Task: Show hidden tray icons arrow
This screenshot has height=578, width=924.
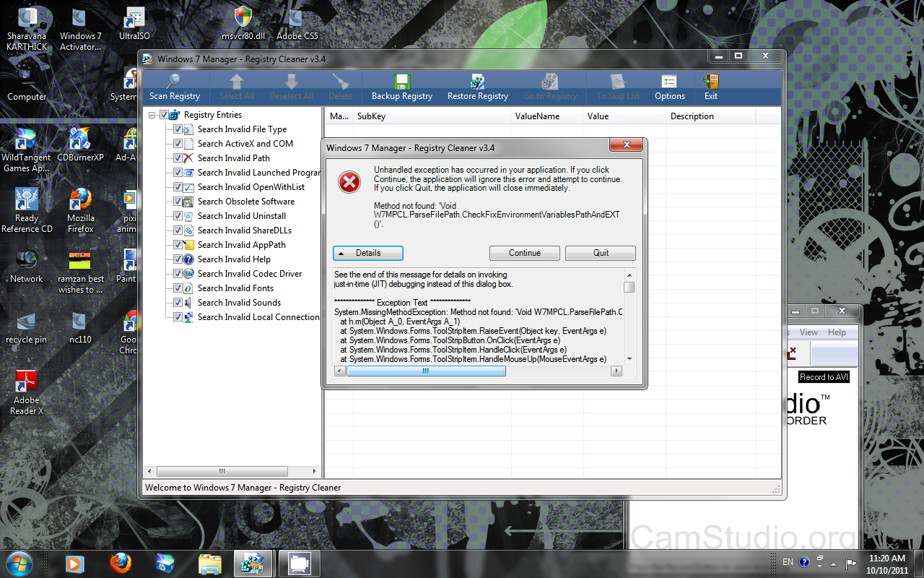Action: click(834, 563)
